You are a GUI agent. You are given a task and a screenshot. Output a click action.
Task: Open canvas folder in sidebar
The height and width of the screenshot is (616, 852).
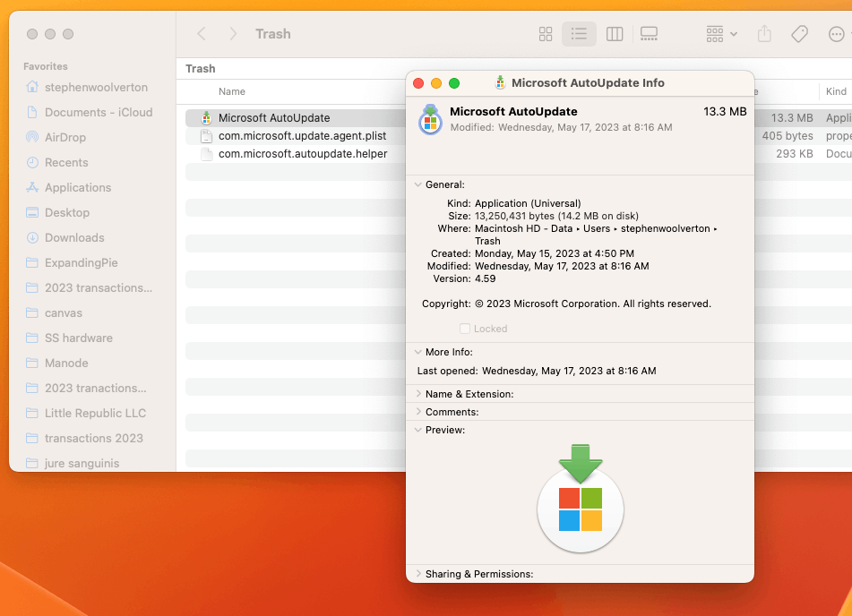point(63,312)
